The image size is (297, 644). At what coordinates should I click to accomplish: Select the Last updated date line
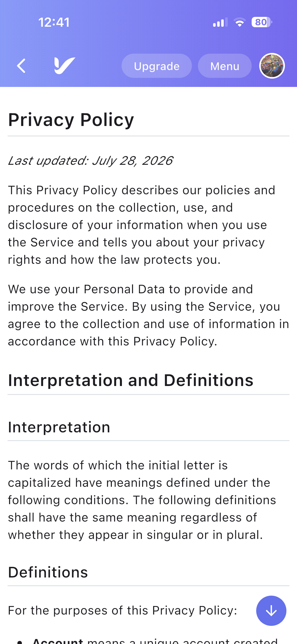tap(90, 160)
